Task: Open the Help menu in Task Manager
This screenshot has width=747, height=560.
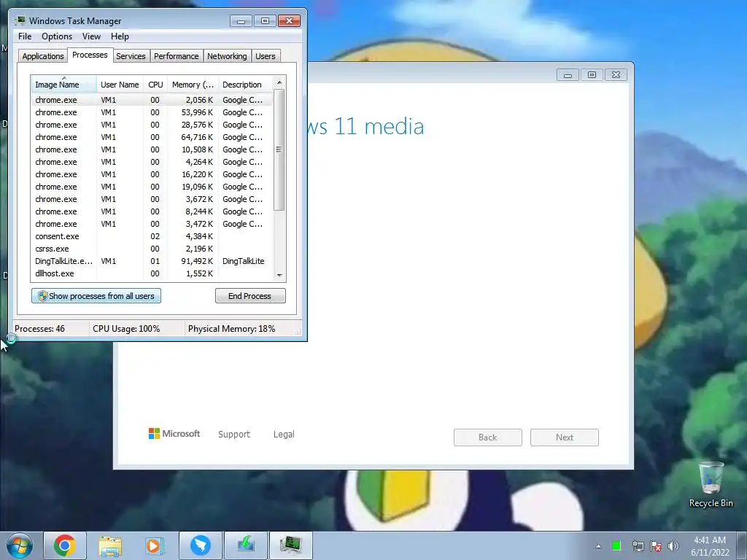Action: [120, 36]
